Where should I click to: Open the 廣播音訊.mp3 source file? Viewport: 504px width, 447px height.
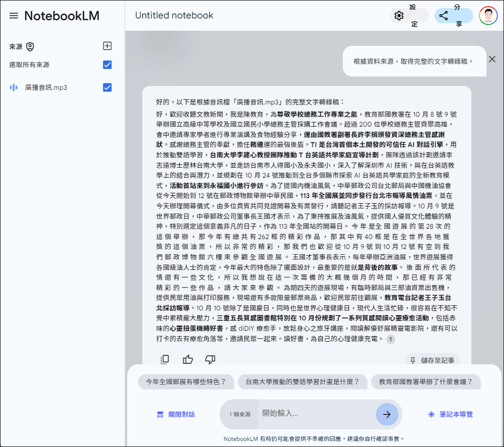(x=46, y=88)
